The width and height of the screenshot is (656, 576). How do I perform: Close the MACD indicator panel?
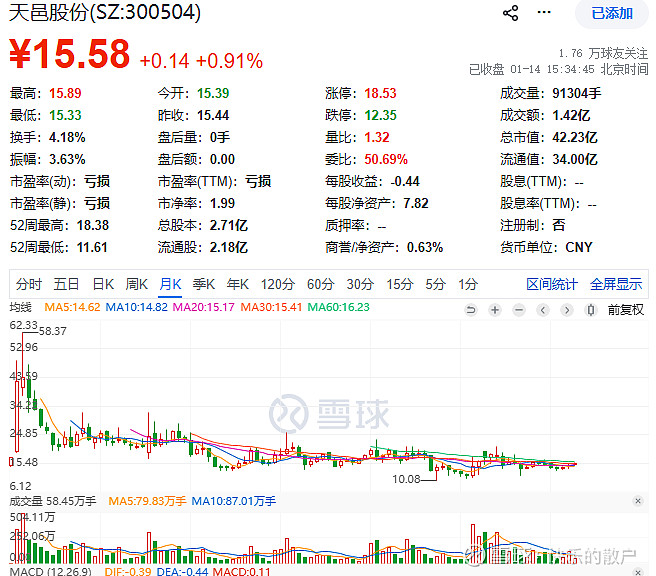638,571
